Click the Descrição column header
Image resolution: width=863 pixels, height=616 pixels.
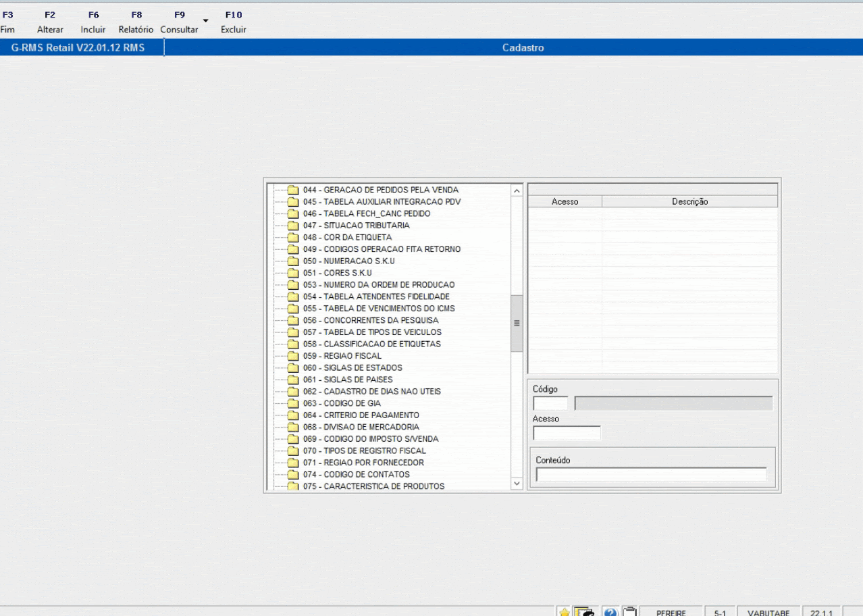click(x=689, y=201)
